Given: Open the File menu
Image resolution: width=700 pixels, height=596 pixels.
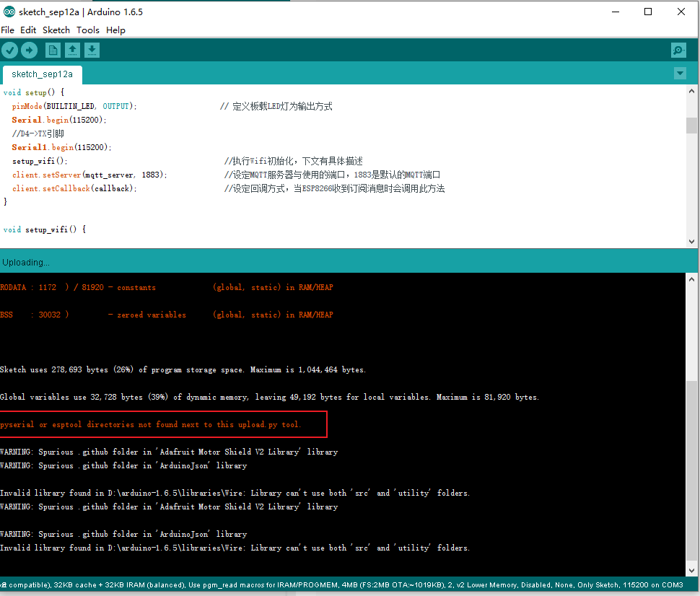Looking at the screenshot, I should tap(7, 30).
